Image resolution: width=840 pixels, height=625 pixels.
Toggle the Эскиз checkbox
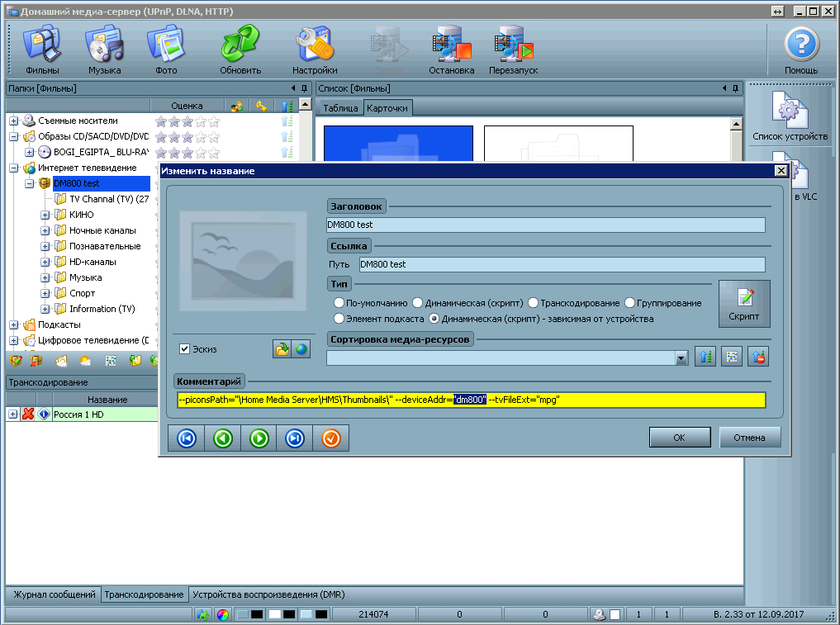[185, 349]
